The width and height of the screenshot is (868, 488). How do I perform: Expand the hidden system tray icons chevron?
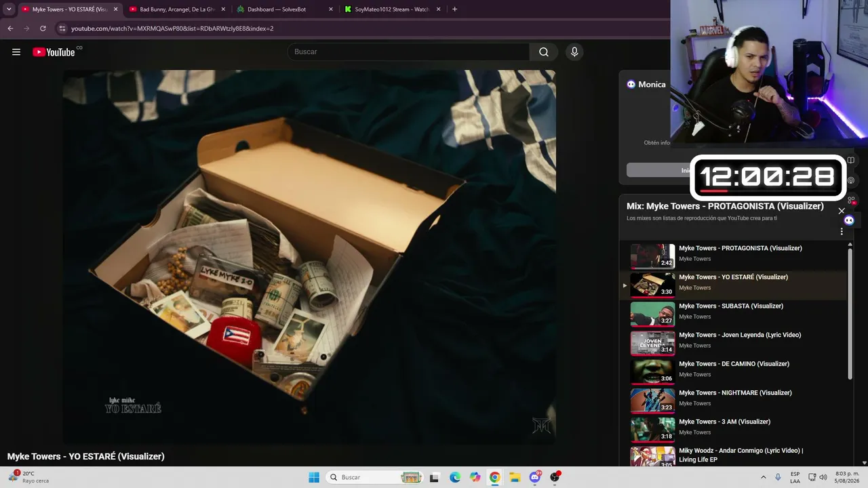point(764,477)
